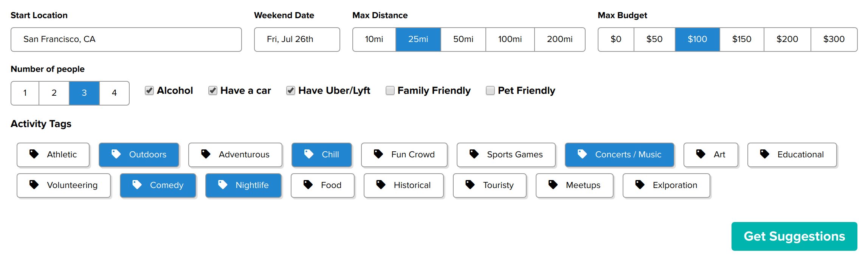Click the Get Suggestions button
Screen dimensions: 868x261
[x=794, y=236]
